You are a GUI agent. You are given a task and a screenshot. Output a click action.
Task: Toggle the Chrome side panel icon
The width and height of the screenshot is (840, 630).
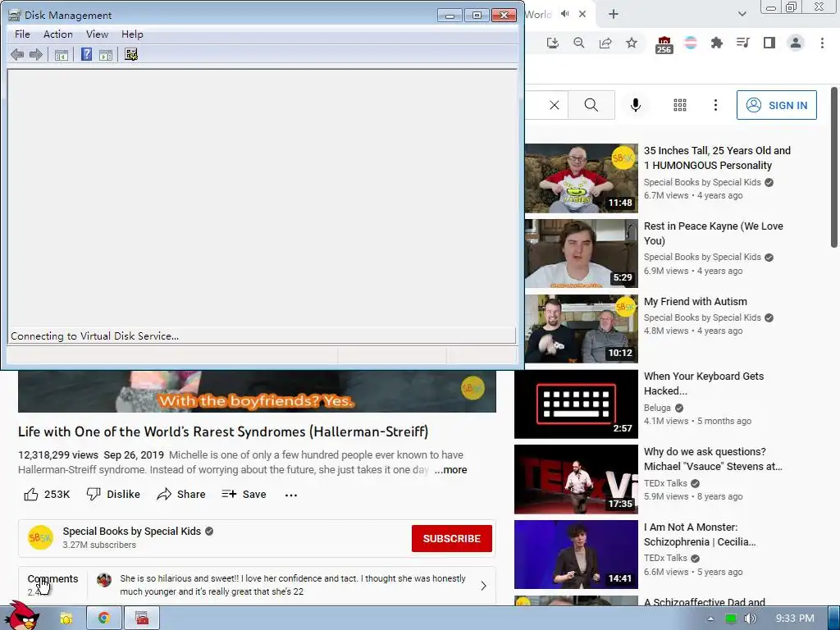point(769,43)
